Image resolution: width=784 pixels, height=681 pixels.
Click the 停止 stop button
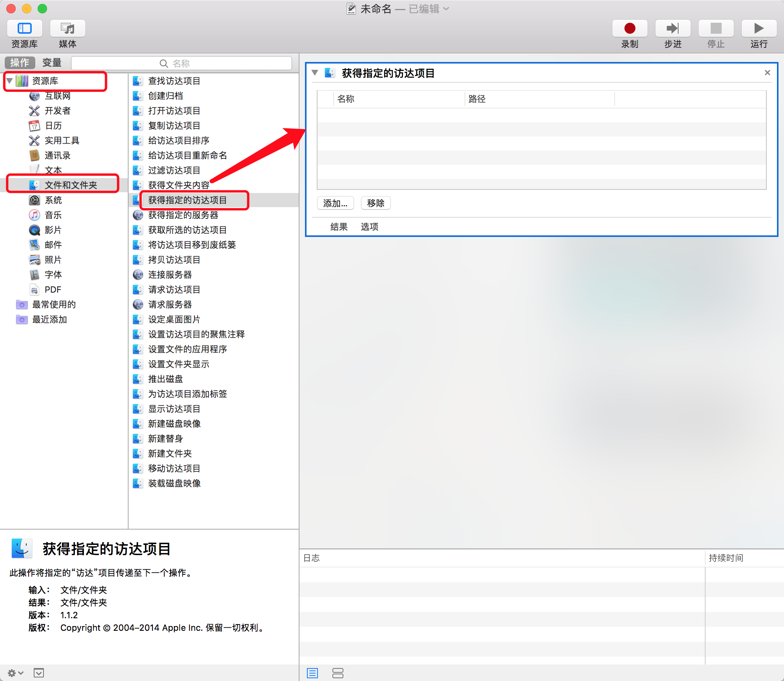tap(716, 29)
